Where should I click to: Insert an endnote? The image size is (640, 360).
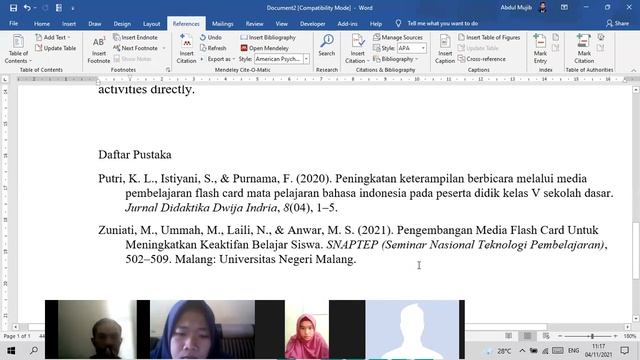coord(135,37)
